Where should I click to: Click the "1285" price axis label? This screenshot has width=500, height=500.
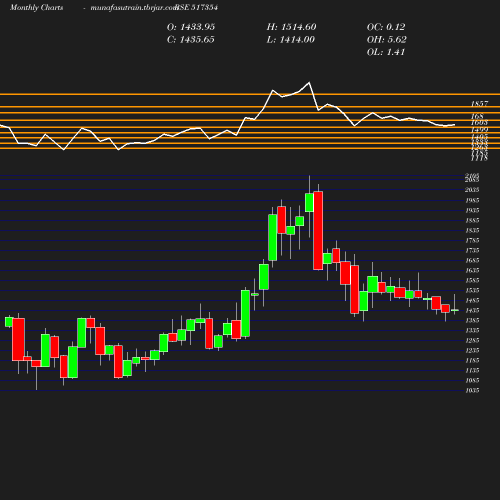coord(472,340)
